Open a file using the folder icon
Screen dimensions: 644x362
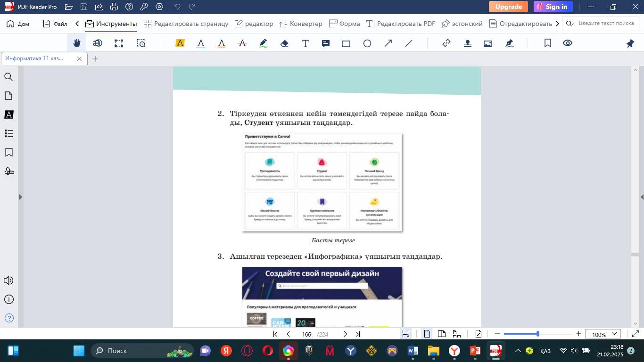click(x=69, y=7)
